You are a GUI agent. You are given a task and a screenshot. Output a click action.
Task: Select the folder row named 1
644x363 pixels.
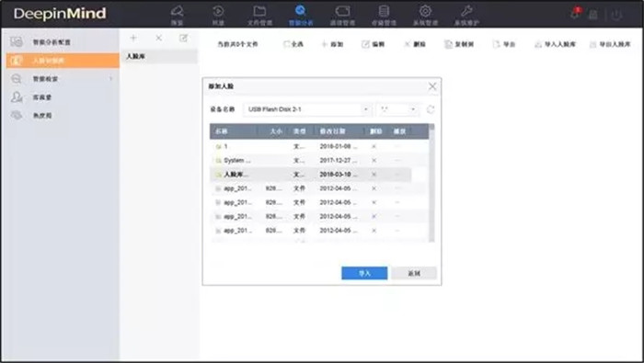pyautogui.click(x=319, y=146)
